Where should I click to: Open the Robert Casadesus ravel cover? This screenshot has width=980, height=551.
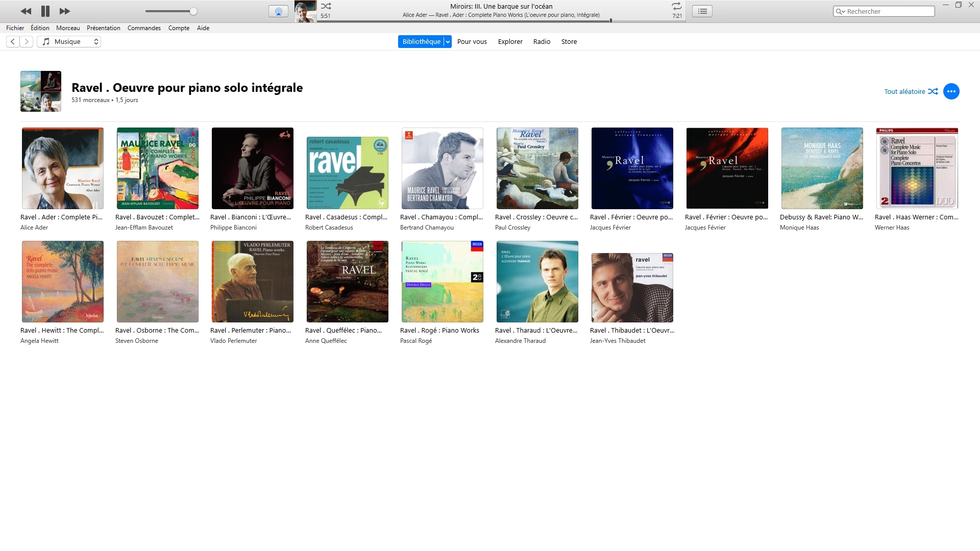(348, 173)
